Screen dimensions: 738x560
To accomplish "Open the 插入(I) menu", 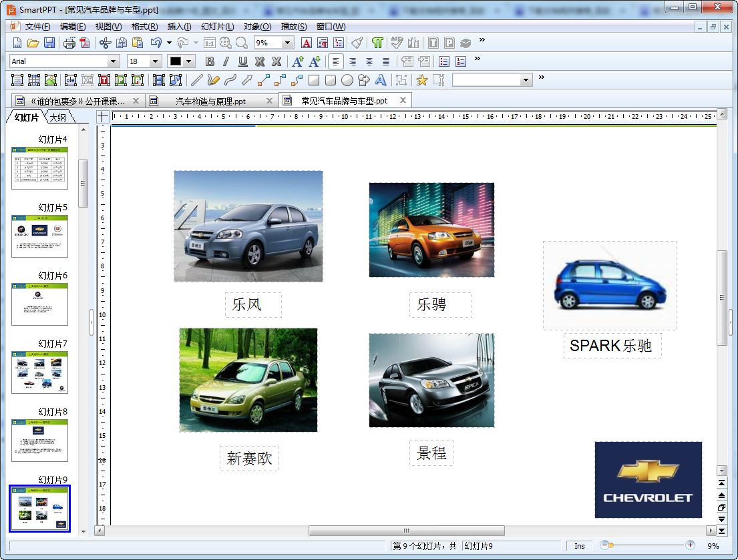I will pos(179,27).
